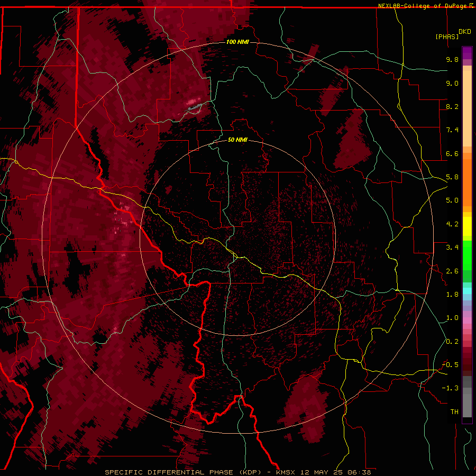Click the 12 MAY 25 date text
Image resolution: width=476 pixels, height=476 pixels.
[322, 472]
